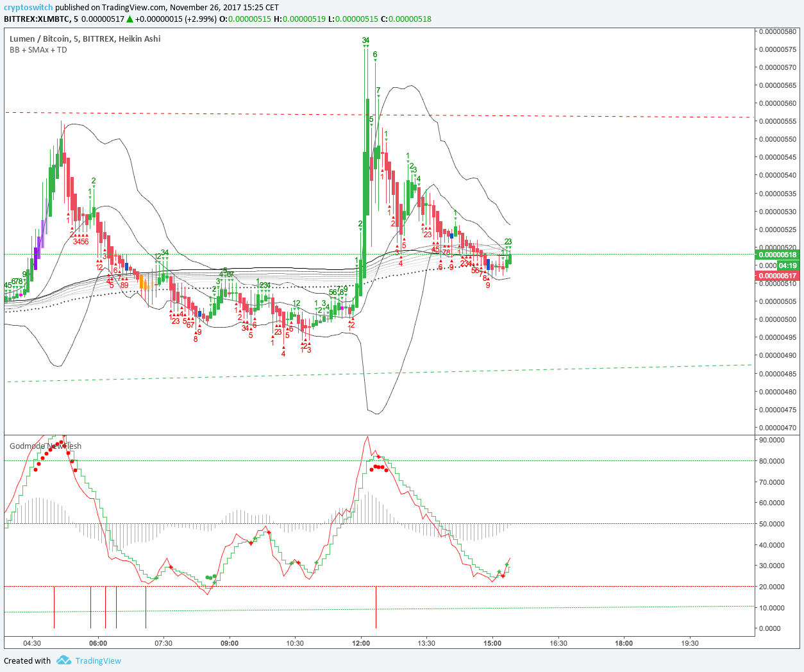This screenshot has height=672, width=804.
Task: Click the 09:00 time axis label
Action: point(230,643)
